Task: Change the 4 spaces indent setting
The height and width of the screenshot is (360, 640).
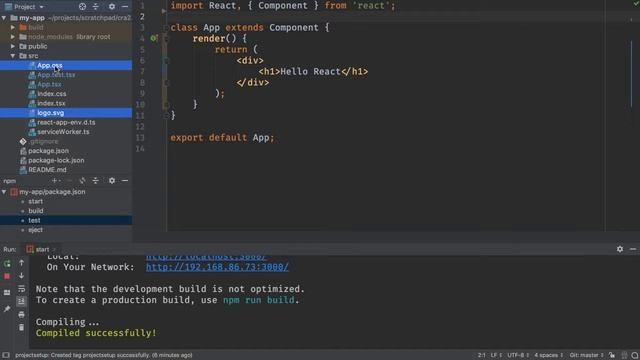Action: [x=548, y=355]
